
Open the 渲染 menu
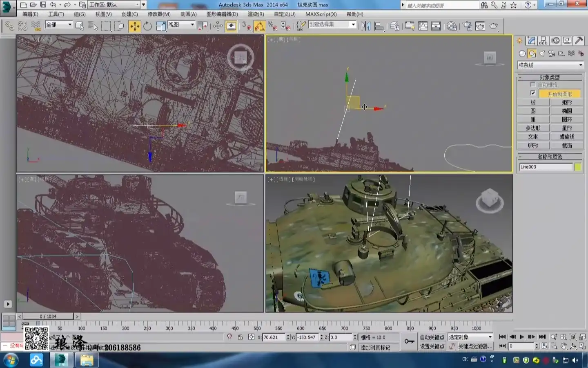(256, 14)
